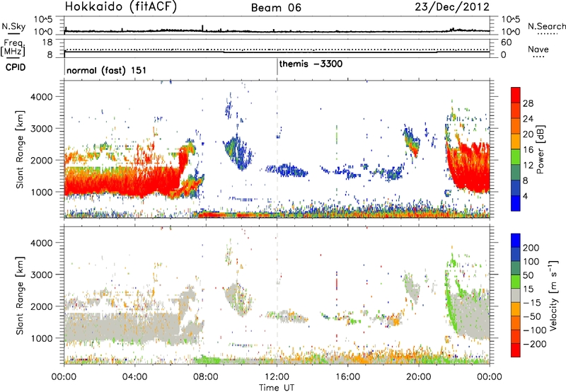This screenshot has width=566, height=392.
Task: Click the '200' tick on Velocity colorbar
Action: [x=531, y=248]
